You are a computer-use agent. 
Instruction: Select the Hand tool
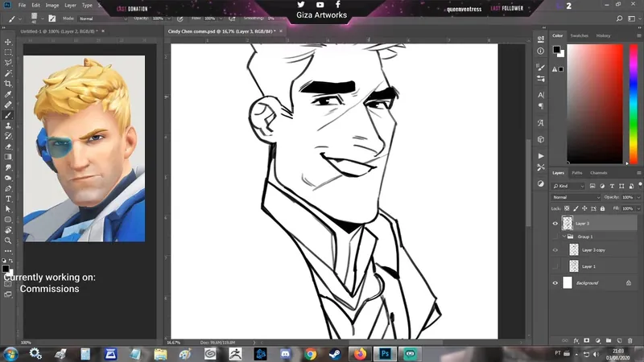pyautogui.click(x=8, y=230)
